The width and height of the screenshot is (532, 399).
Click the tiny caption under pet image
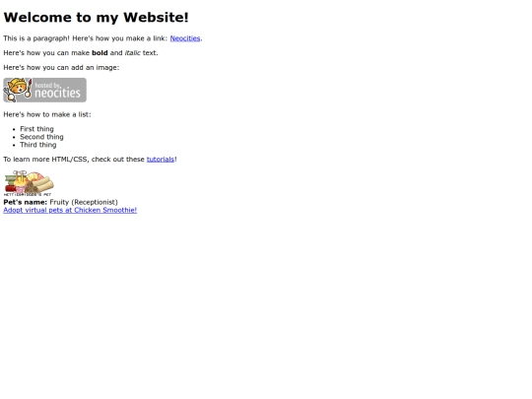click(28, 194)
